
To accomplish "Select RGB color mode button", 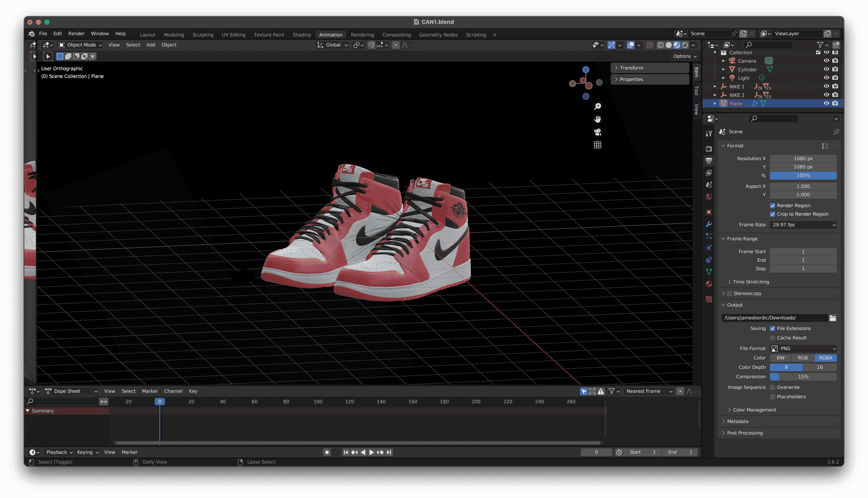I will 803,358.
